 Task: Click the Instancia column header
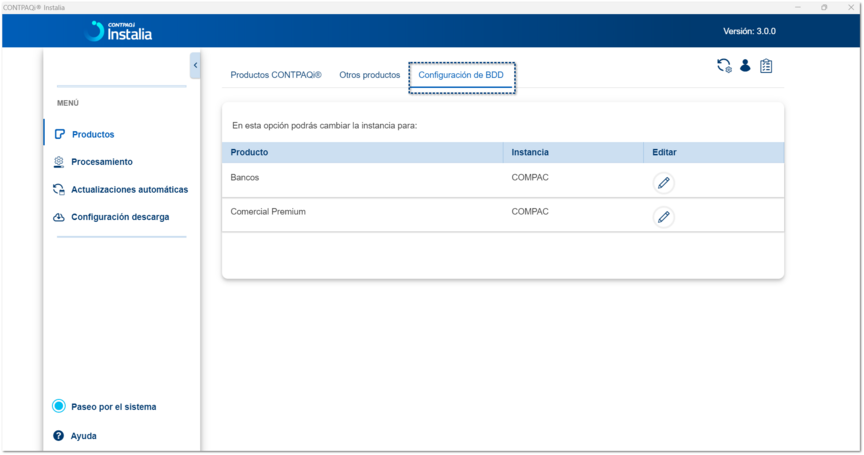530,152
